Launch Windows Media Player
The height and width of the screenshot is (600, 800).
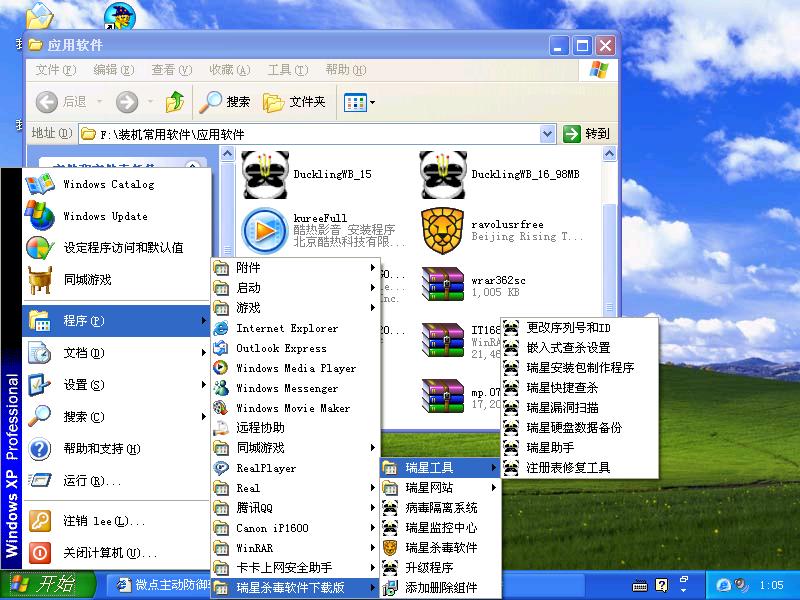(295, 368)
